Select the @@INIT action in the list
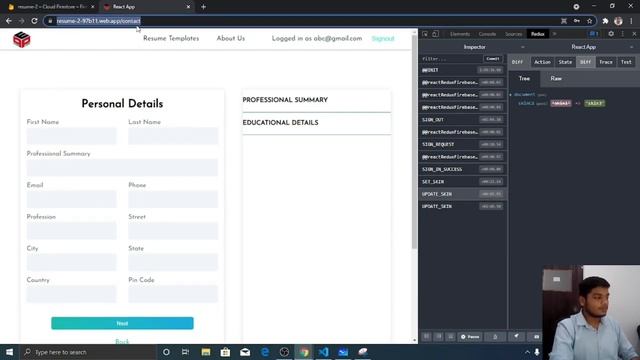 (462, 70)
